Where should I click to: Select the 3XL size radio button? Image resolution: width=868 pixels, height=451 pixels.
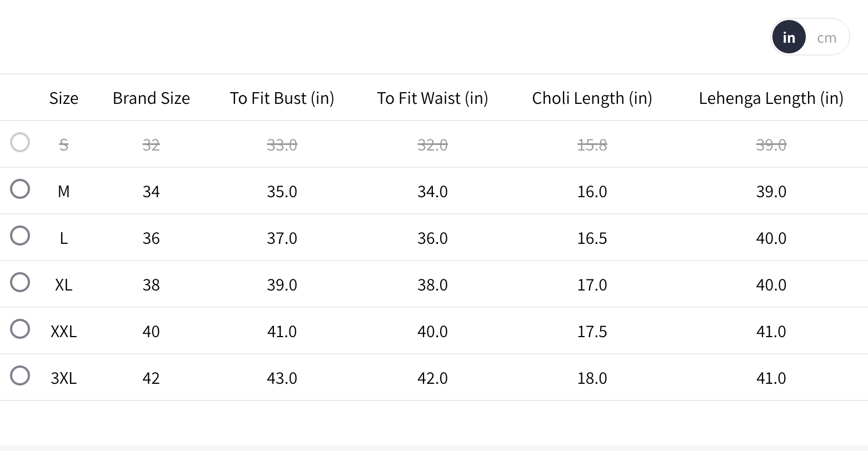point(20,375)
